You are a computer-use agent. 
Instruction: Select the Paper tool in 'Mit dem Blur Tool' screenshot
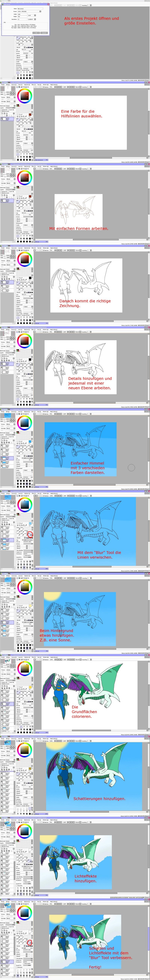click(x=22, y=534)
